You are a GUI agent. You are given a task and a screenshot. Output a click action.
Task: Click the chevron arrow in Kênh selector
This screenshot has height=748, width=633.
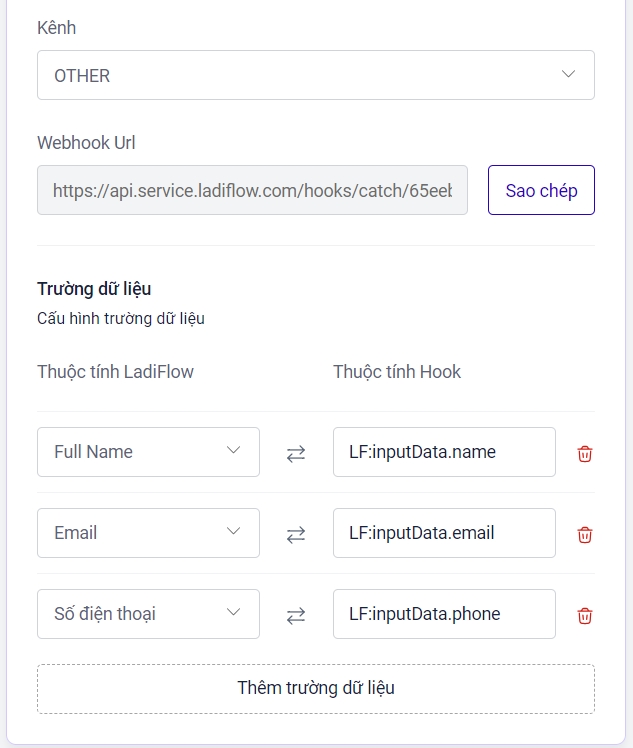tap(568, 75)
